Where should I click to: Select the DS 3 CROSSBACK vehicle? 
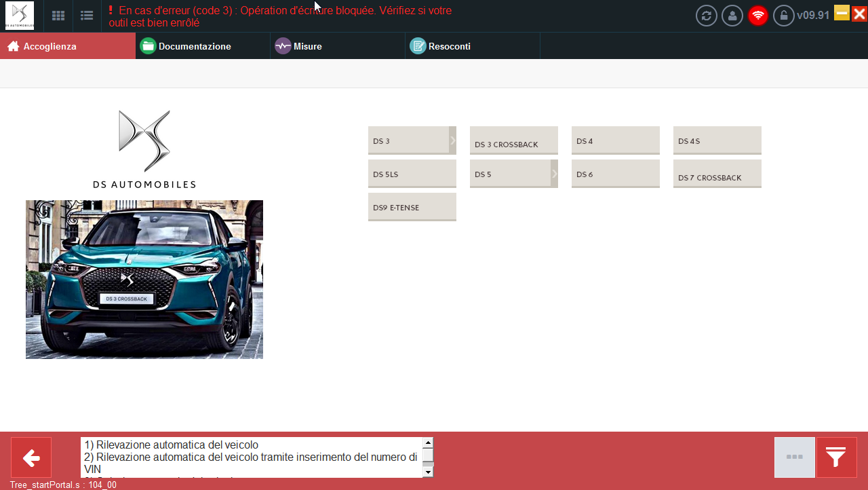tap(514, 140)
